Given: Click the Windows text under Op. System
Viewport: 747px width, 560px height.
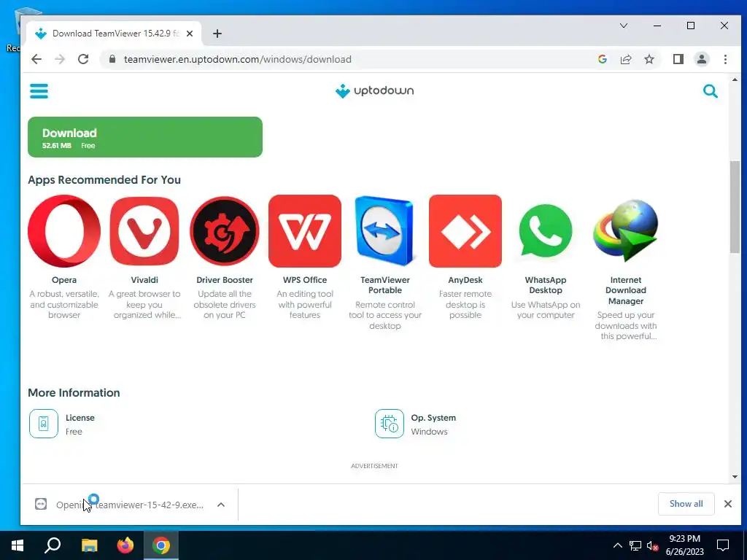Looking at the screenshot, I should pos(429,432).
